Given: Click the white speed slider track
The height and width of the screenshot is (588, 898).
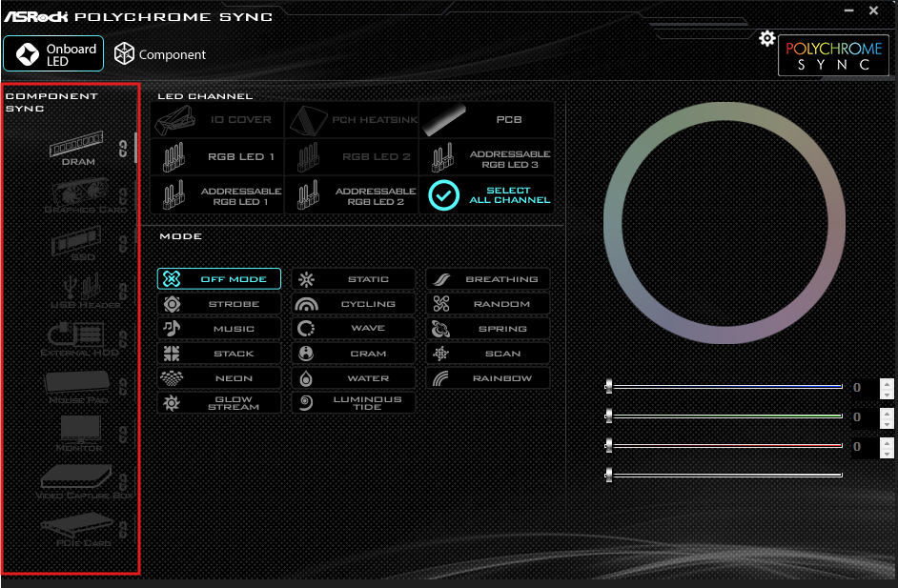Looking at the screenshot, I should tap(725, 475).
